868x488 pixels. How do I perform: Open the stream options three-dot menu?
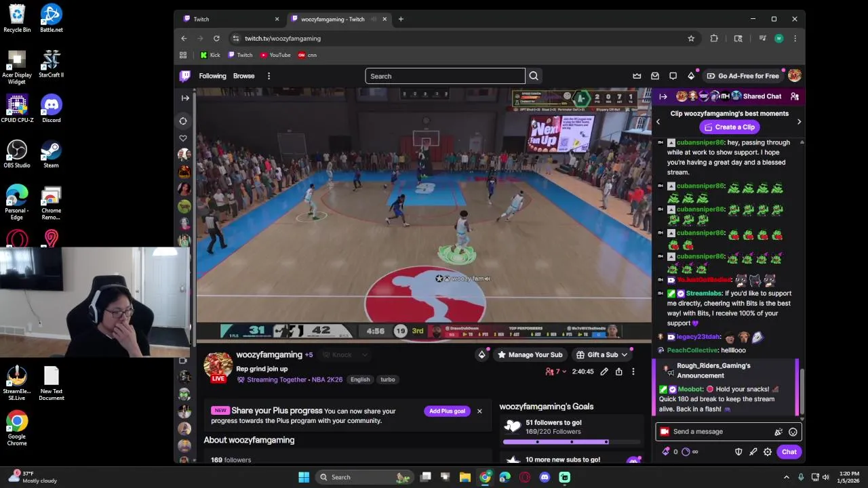pyautogui.click(x=633, y=371)
